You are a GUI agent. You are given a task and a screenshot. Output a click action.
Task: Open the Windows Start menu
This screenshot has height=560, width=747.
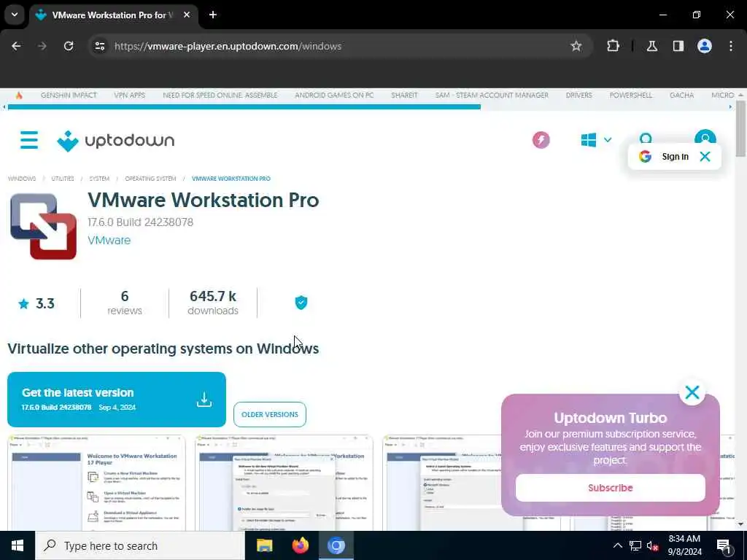18,545
